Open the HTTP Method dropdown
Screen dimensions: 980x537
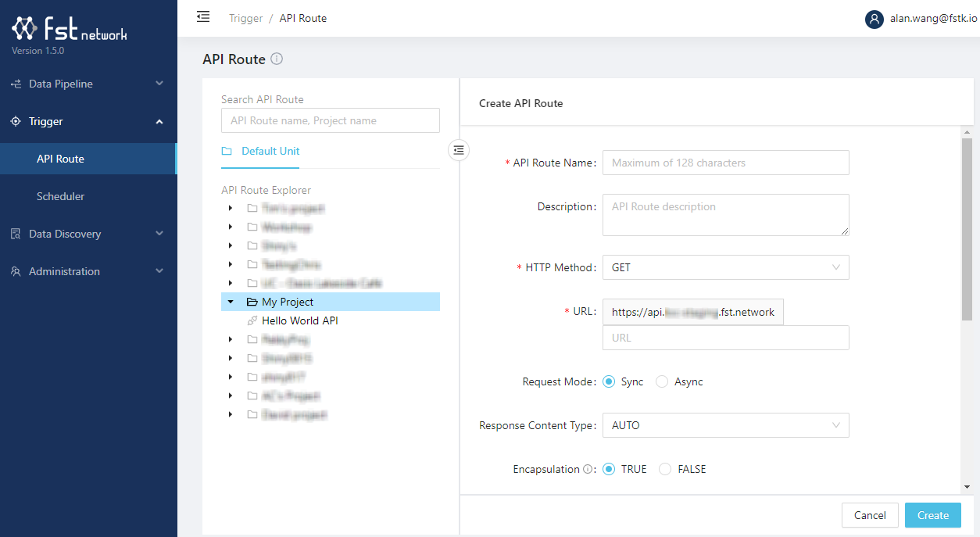coord(725,267)
